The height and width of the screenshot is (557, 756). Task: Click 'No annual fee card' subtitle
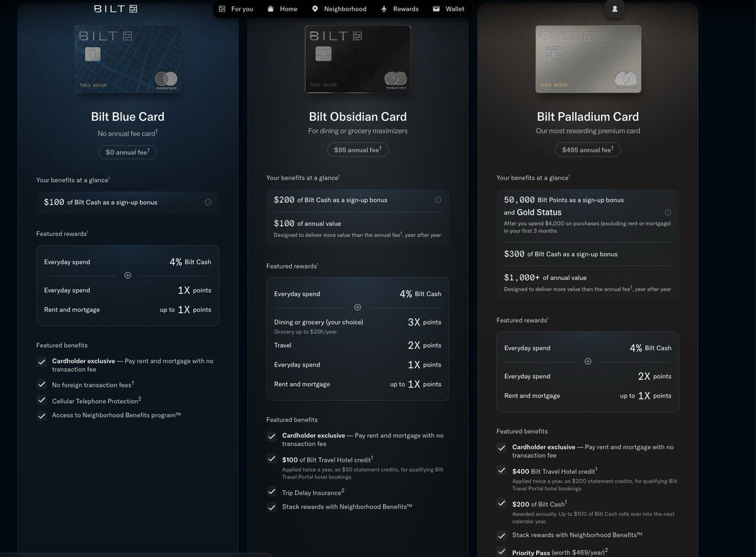pos(128,133)
